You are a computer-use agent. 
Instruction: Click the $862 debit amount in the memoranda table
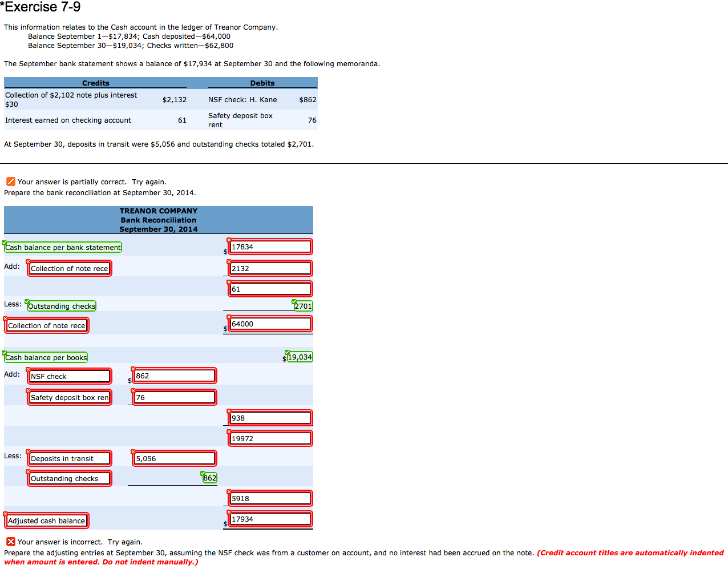tap(308, 99)
